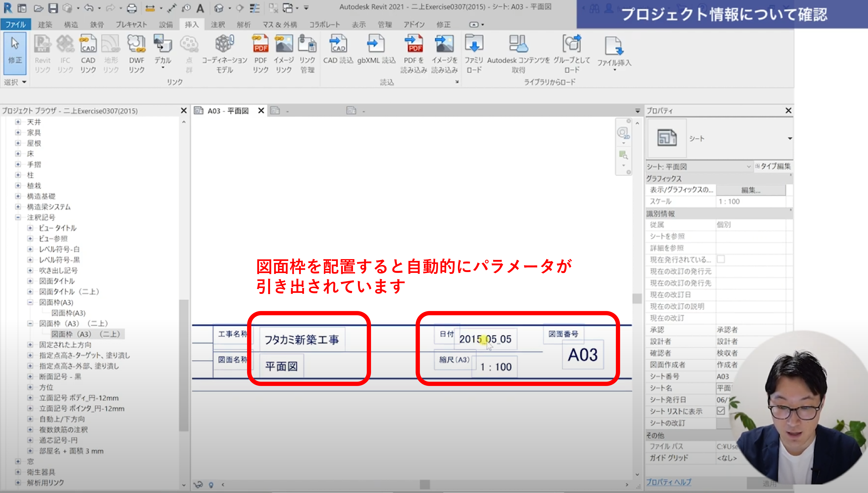This screenshot has height=493, width=868.
Task: Open the プロパティ ヘルプ link
Action: [x=669, y=482]
